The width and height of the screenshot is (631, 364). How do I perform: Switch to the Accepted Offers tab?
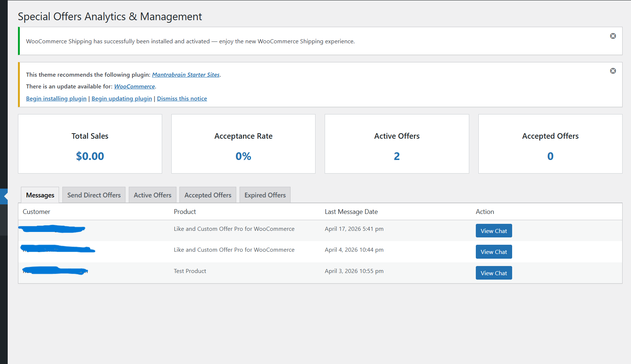point(208,195)
